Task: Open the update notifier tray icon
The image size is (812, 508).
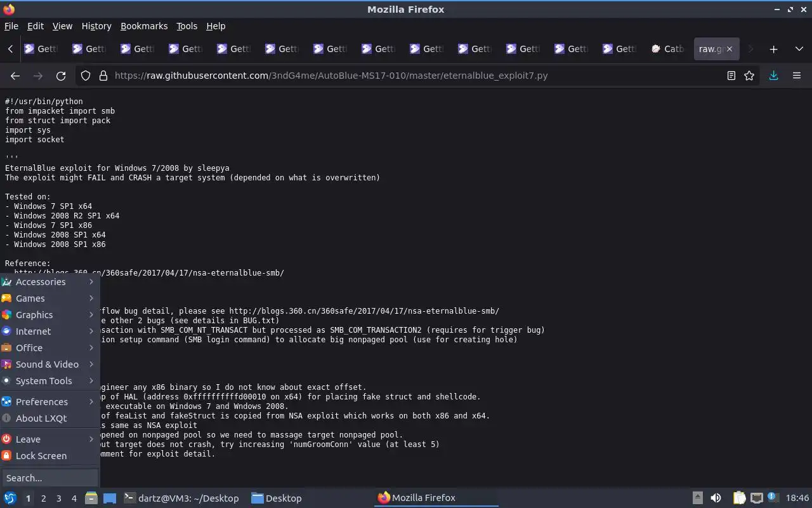Action: 773,498
